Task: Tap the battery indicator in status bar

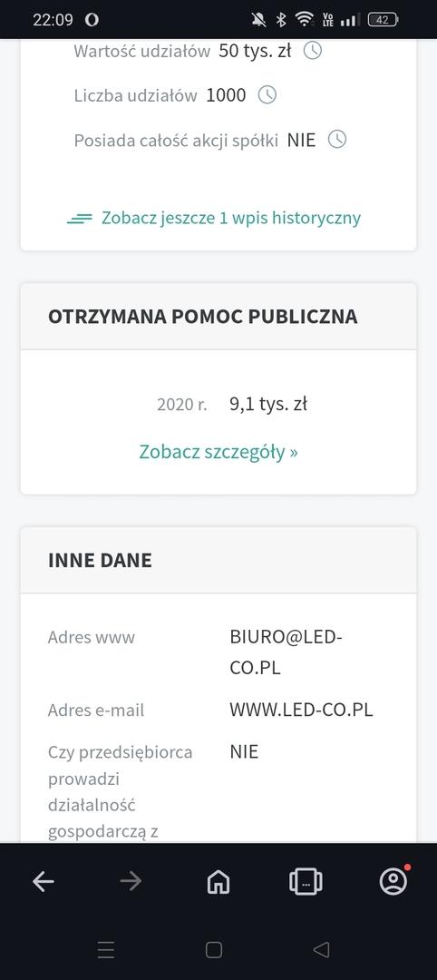Action: pyautogui.click(x=383, y=19)
